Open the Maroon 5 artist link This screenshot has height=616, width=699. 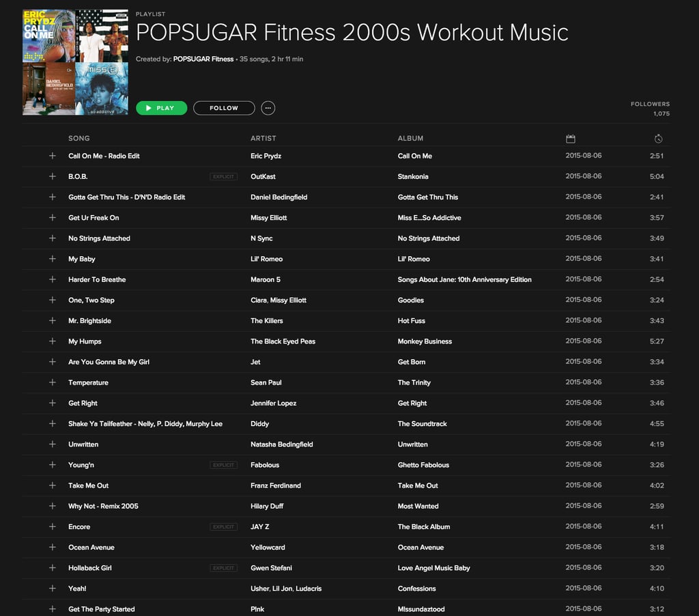click(266, 279)
